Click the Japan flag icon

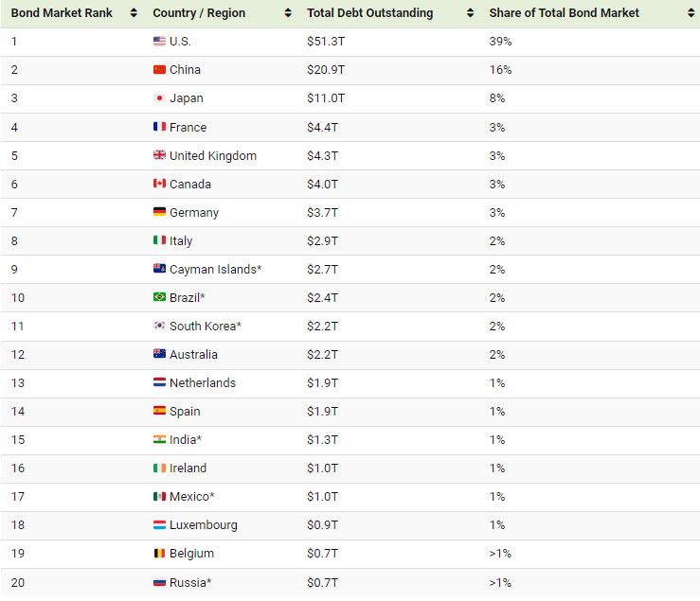159,98
